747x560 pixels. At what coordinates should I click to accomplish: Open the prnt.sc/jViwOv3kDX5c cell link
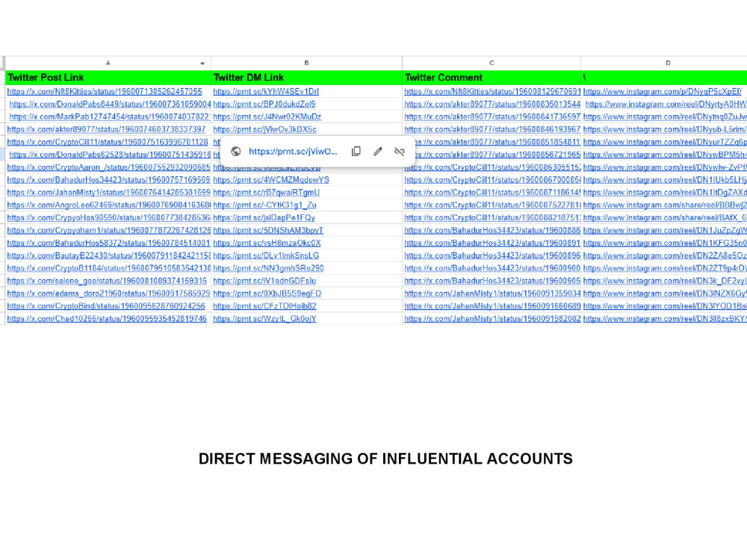[264, 129]
